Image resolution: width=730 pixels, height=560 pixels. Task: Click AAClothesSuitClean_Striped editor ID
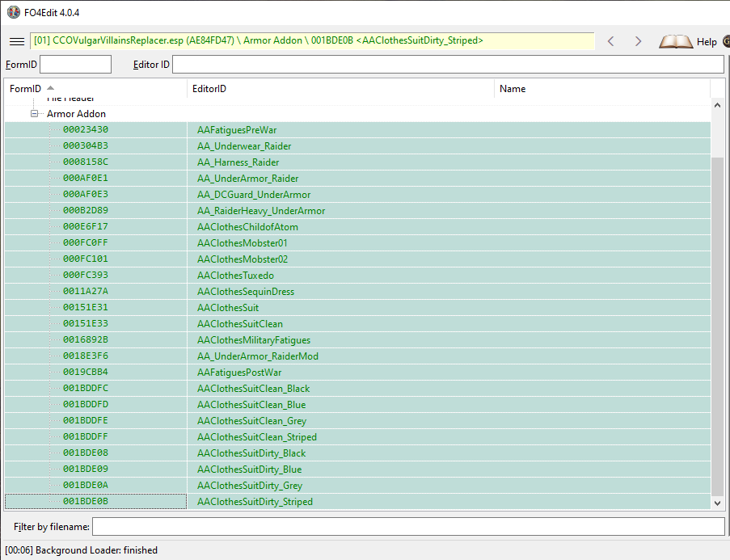click(257, 437)
